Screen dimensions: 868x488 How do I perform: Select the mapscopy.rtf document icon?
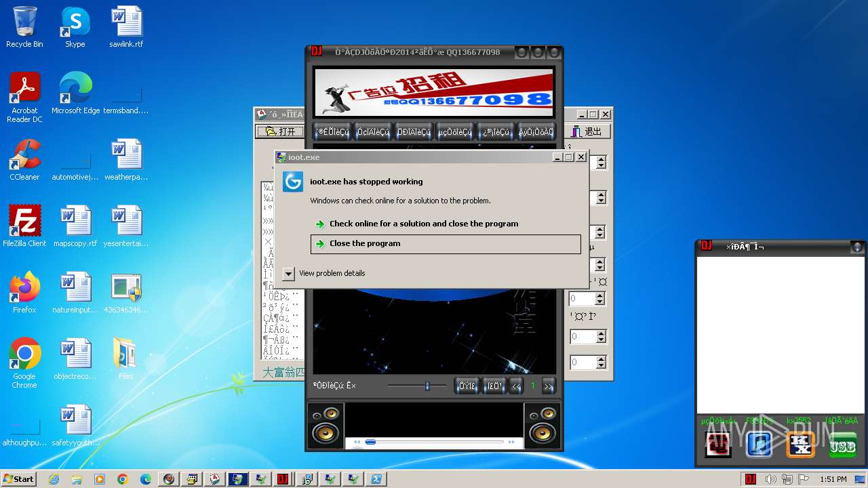click(x=75, y=226)
